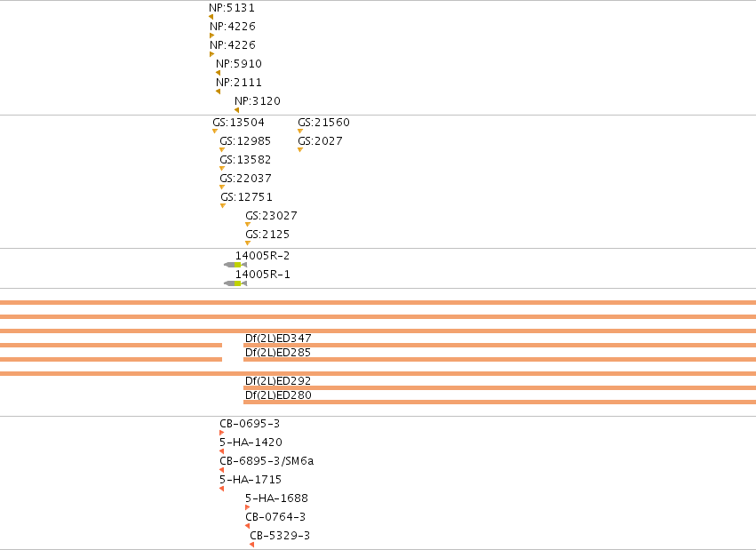756x550 pixels.
Task: Open the NP:5131 feature label
Action: coord(232,8)
